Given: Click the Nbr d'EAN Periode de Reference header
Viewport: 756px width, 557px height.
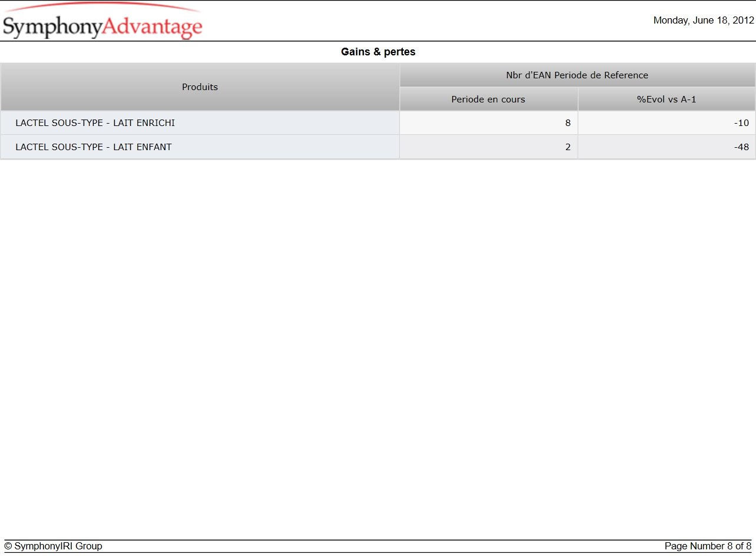Looking at the screenshot, I should click(578, 75).
